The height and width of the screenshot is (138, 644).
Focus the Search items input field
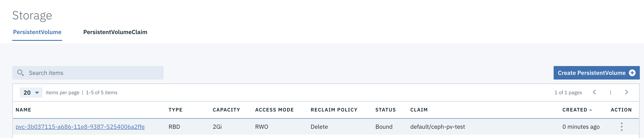tap(88, 73)
